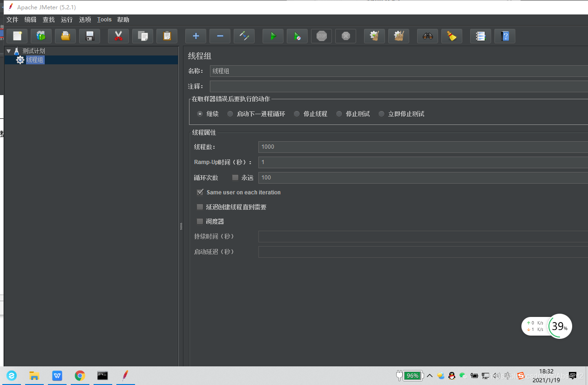
Task: Open the 查找 menu
Action: [x=49, y=20]
